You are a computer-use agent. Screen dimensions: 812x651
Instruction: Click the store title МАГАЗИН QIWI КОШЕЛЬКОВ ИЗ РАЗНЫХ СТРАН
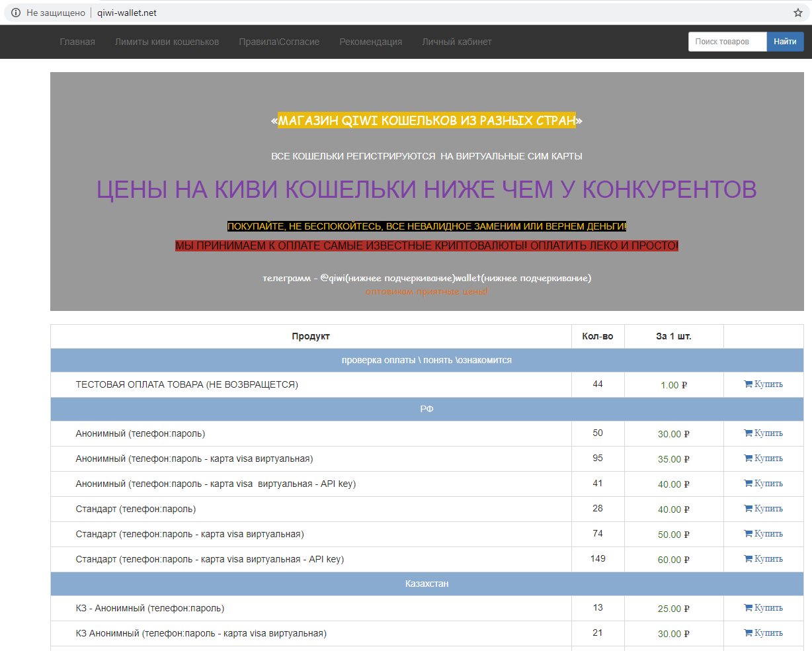426,120
